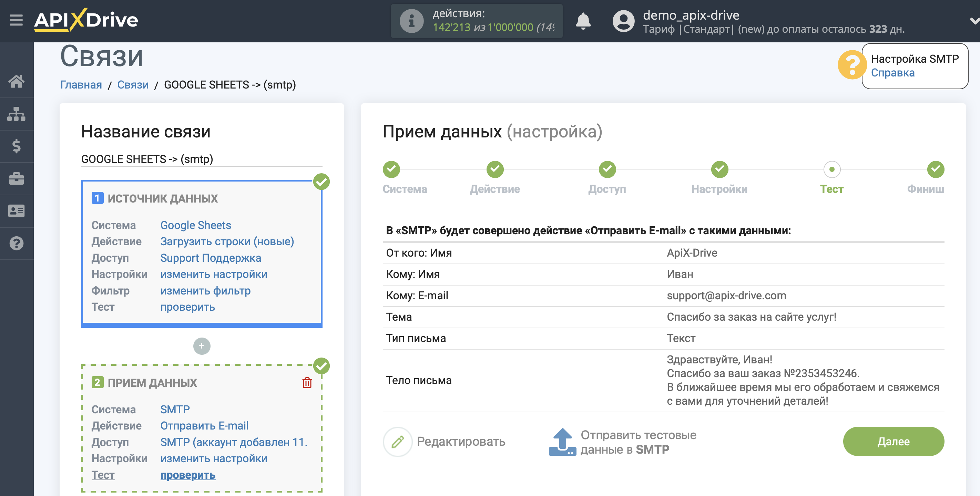Open the hamburger menu icon

[16, 20]
